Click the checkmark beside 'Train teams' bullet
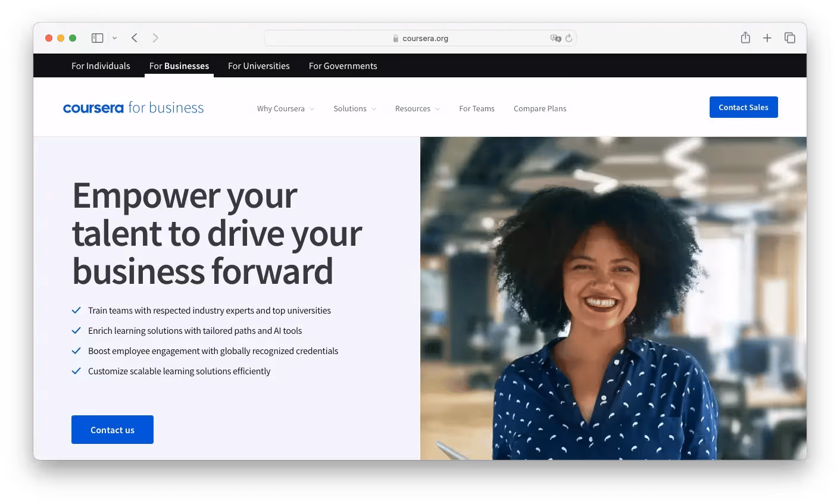This screenshot has height=504, width=840. (x=76, y=310)
